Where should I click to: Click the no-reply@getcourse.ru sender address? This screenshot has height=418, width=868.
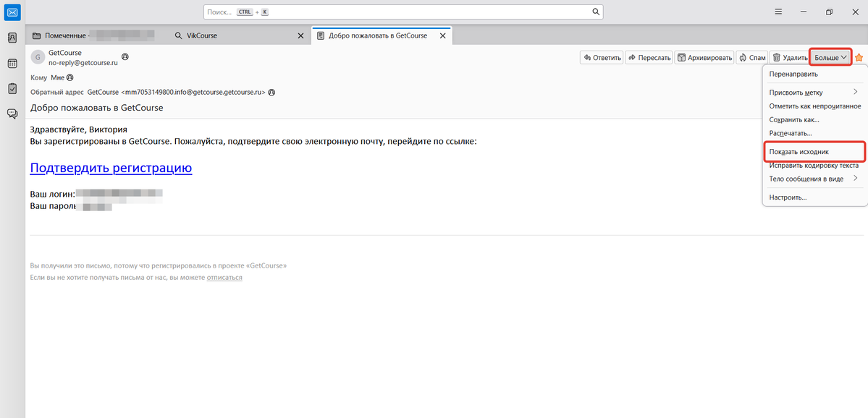click(x=83, y=63)
